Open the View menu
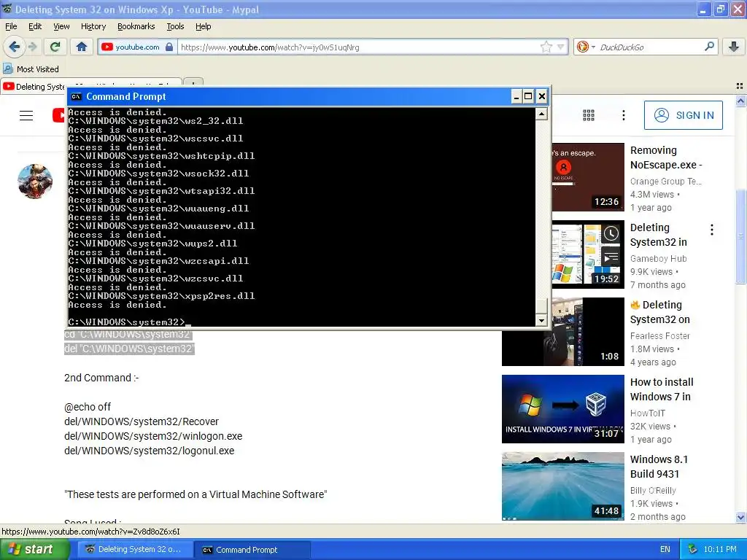The height and width of the screenshot is (560, 747). (x=61, y=26)
